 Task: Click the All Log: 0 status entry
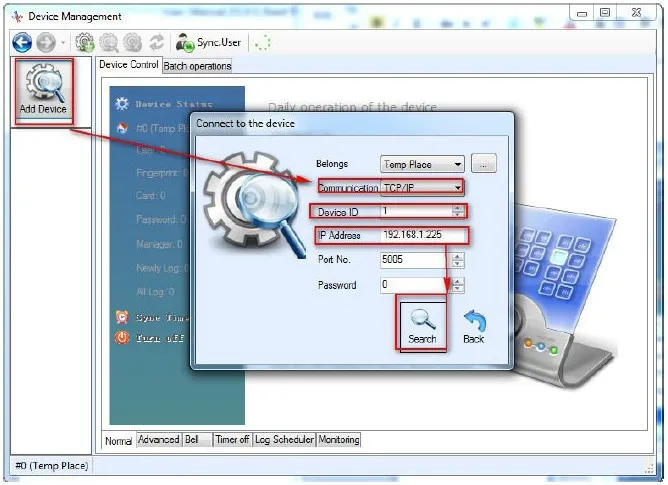(155, 292)
